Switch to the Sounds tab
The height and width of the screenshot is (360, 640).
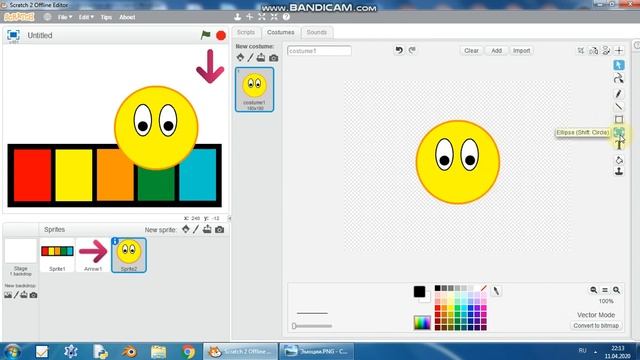pos(317,32)
